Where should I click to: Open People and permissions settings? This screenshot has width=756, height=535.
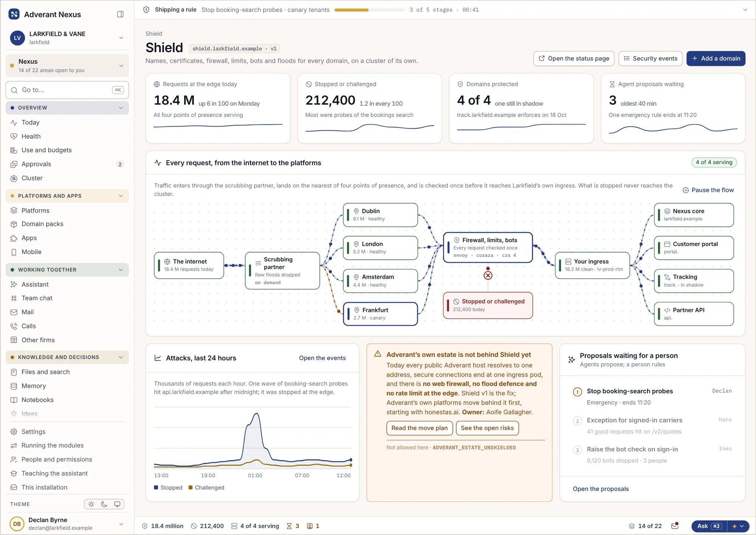coord(67,459)
